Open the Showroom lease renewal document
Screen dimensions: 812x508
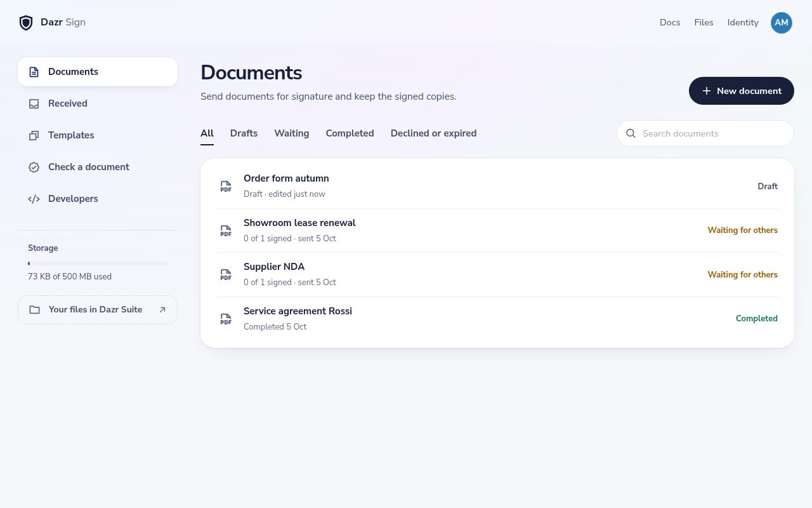pos(497,231)
